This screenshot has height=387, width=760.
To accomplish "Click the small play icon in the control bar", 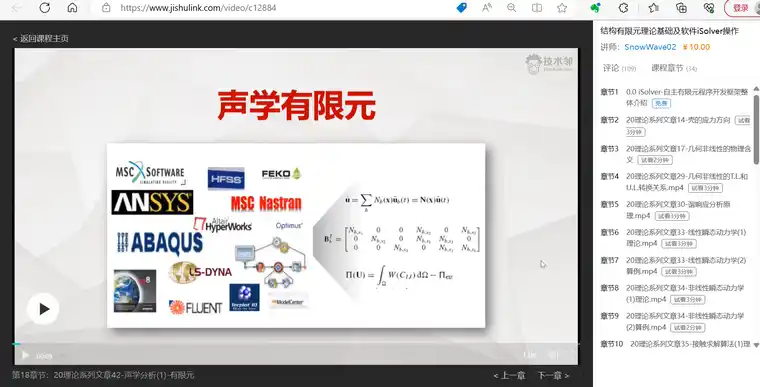I will pyautogui.click(x=25, y=355).
